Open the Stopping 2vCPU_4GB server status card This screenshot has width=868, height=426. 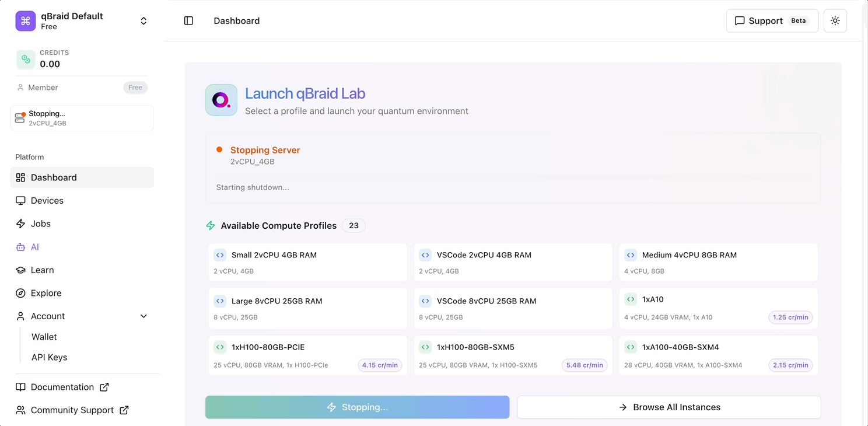click(82, 118)
